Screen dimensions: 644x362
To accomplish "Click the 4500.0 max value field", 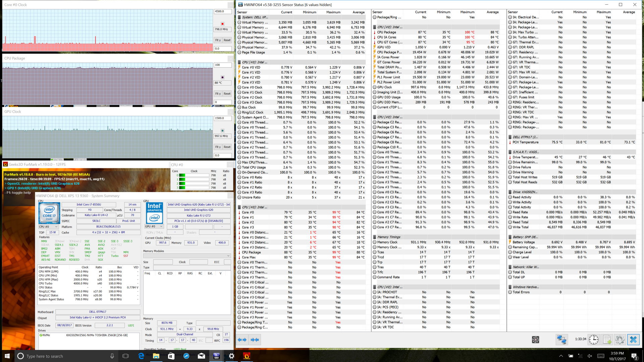I will (x=223, y=11).
